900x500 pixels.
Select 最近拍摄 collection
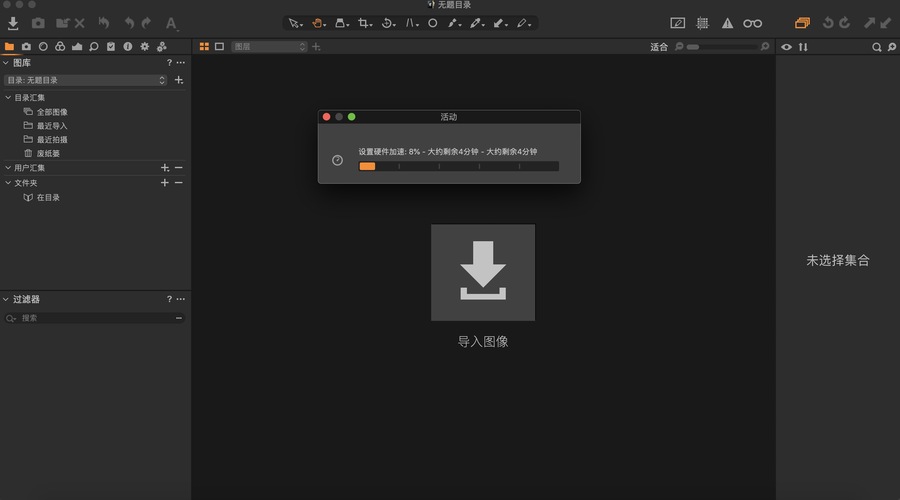point(52,139)
